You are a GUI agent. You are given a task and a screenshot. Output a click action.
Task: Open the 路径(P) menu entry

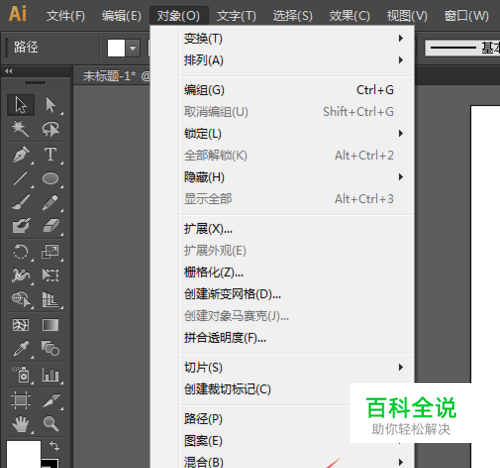click(265, 419)
